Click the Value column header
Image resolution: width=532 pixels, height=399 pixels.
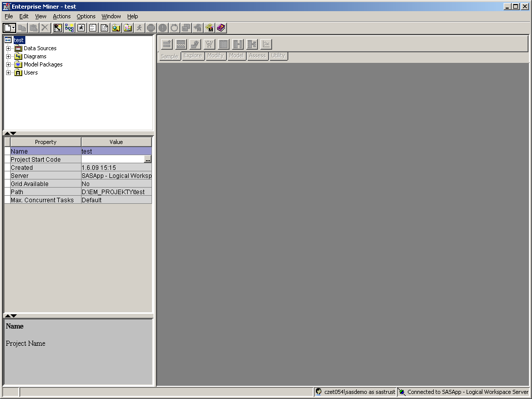tap(117, 142)
